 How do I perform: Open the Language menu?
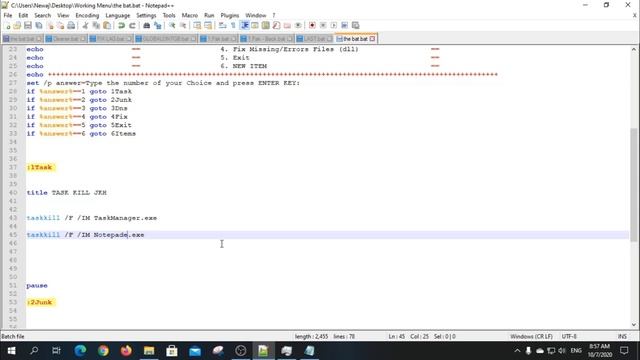pos(118,15)
